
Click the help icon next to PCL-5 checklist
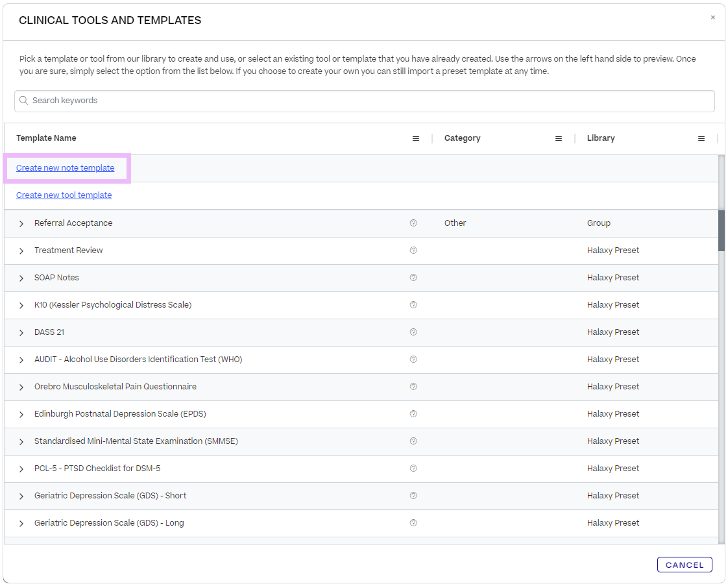pyautogui.click(x=413, y=468)
